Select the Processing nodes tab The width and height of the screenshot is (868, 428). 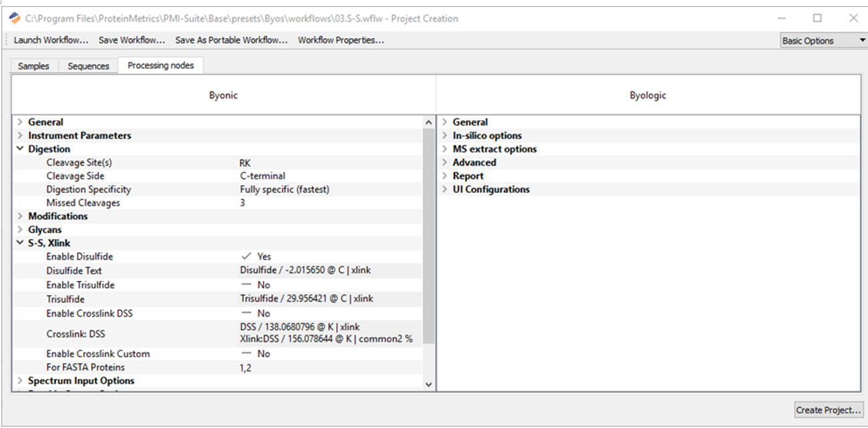[160, 65]
